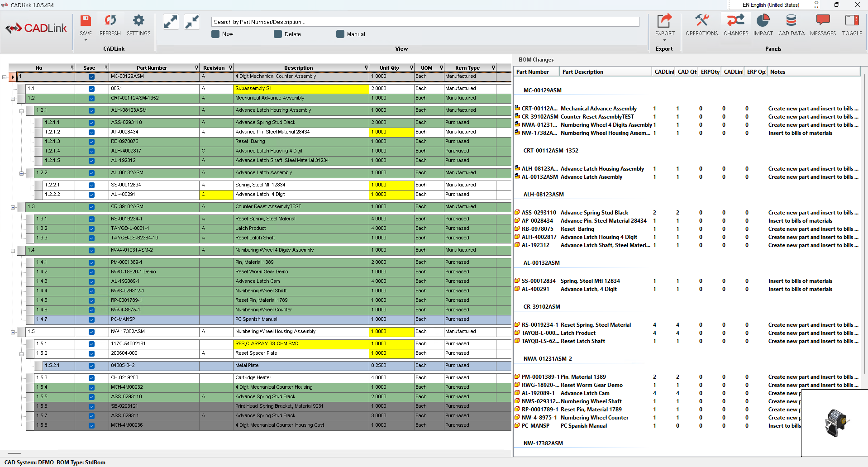868x467 pixels.
Task: Click the collapse all arrows icon
Action: 192,22
